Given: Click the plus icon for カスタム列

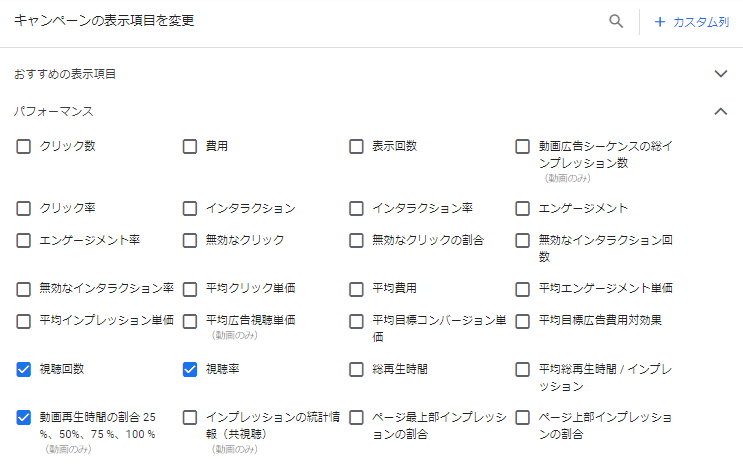Looking at the screenshot, I should coord(660,21).
